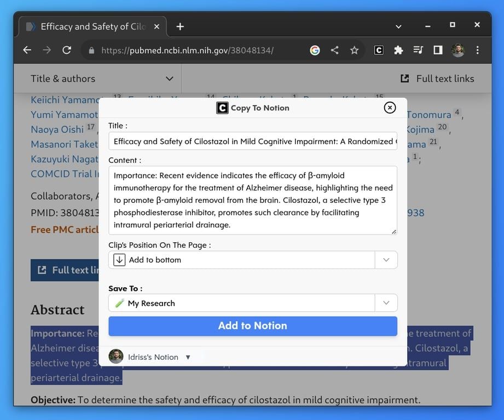Click the Google icon in address bar
The height and width of the screenshot is (420, 504).
point(315,50)
